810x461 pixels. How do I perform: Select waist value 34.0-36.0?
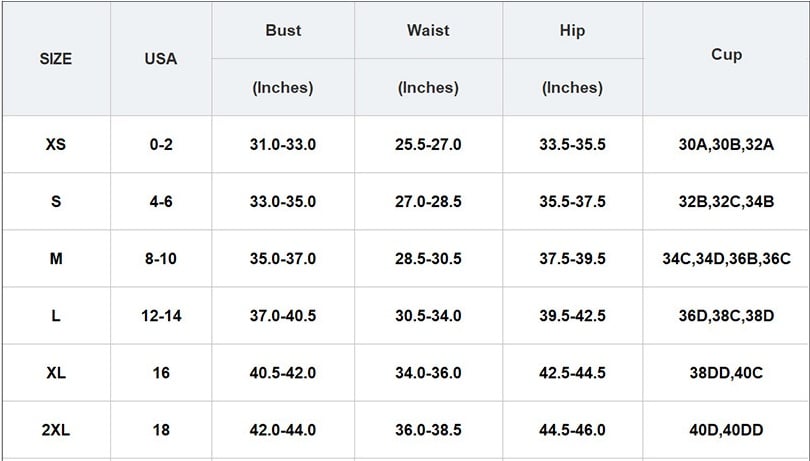tap(428, 373)
